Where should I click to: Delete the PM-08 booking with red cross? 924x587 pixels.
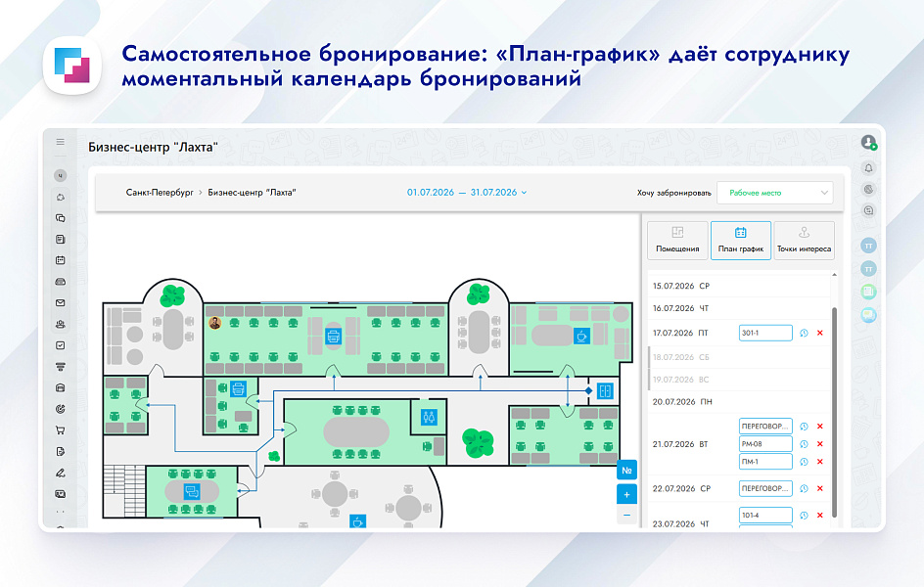(x=819, y=444)
